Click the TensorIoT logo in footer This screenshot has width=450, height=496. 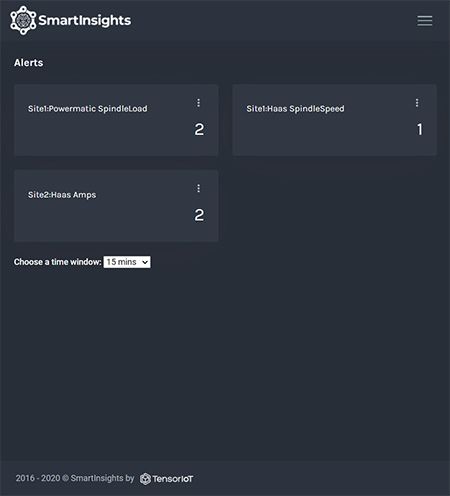coord(166,479)
